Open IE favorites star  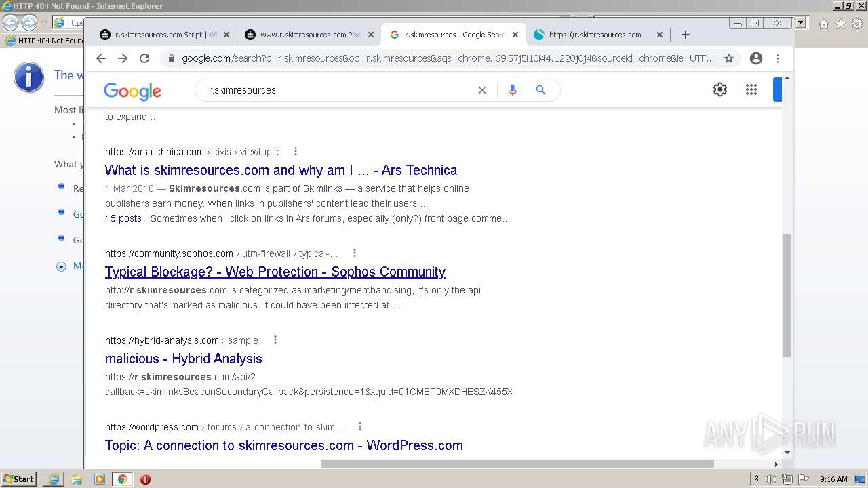[x=840, y=24]
